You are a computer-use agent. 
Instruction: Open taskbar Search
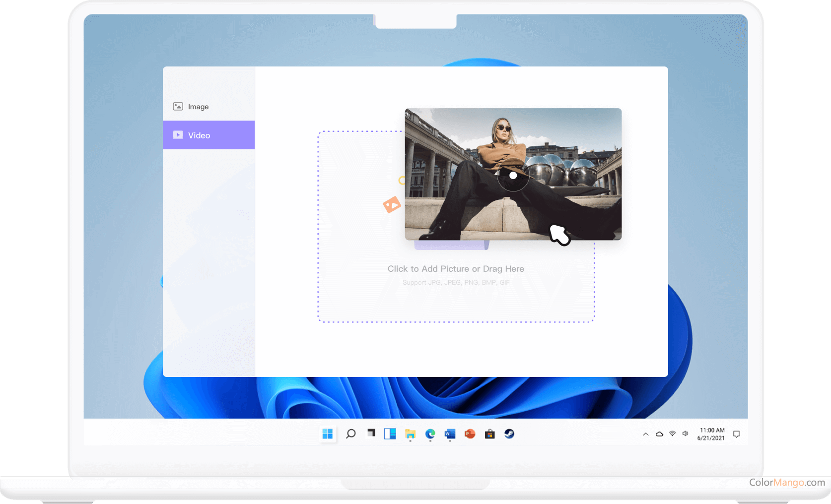(x=350, y=434)
